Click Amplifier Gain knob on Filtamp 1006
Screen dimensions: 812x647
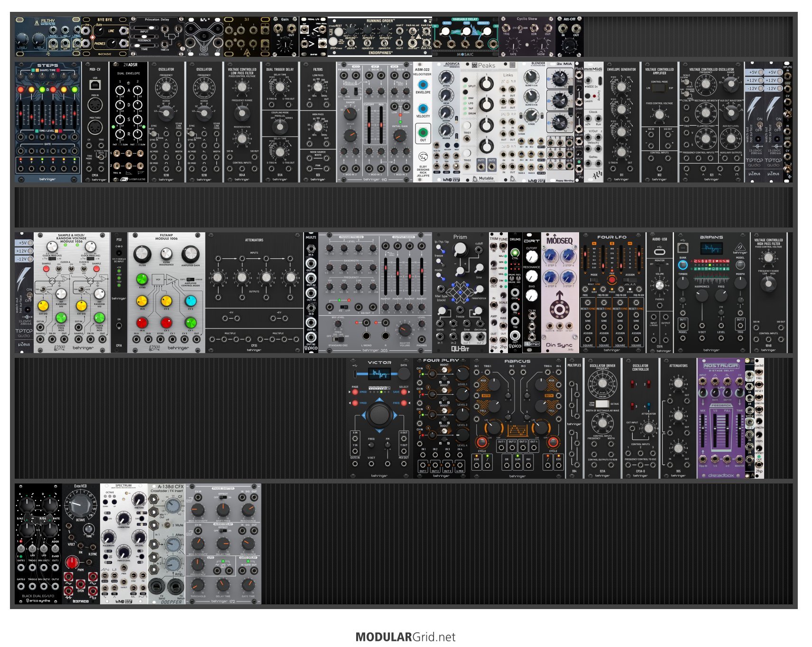190,255
